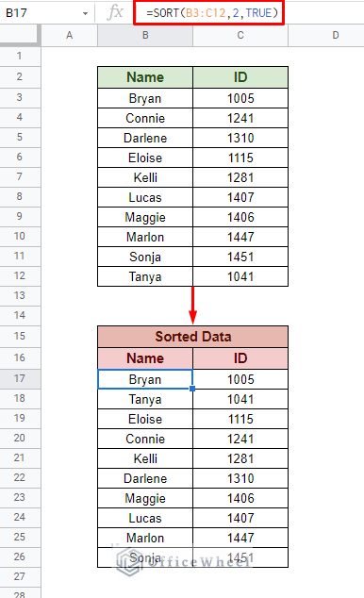This screenshot has height=598, width=364.
Task: Click the Sorted Data merged header
Action: (193, 337)
